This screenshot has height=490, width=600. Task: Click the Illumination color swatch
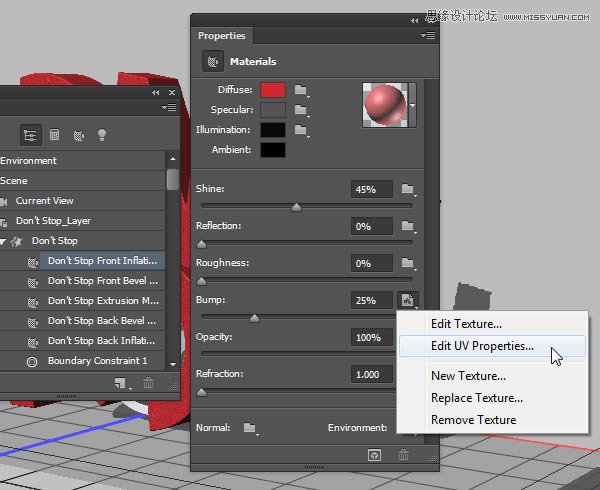[273, 130]
